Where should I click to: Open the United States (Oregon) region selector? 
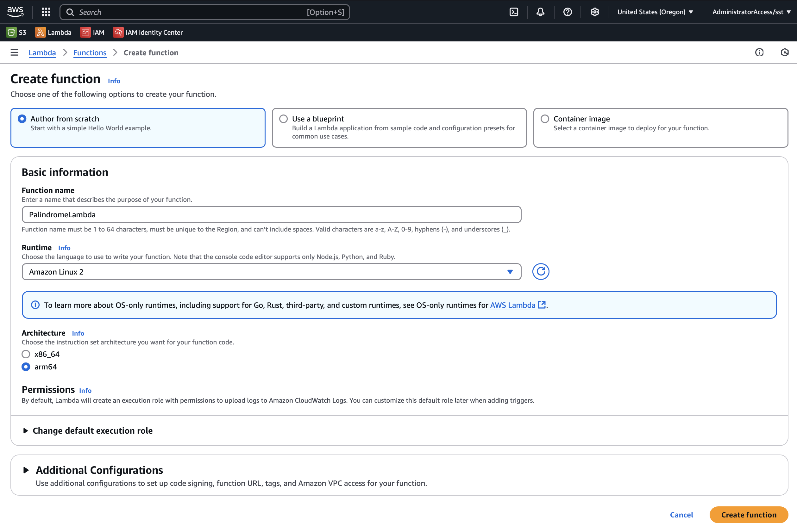point(655,12)
